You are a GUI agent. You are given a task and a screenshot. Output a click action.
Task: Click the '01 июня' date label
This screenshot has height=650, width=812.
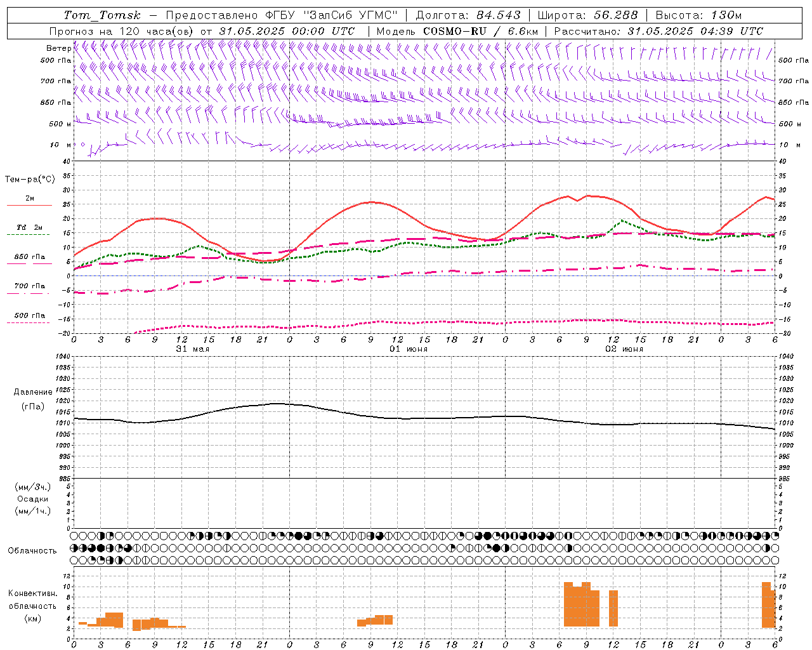409,349
